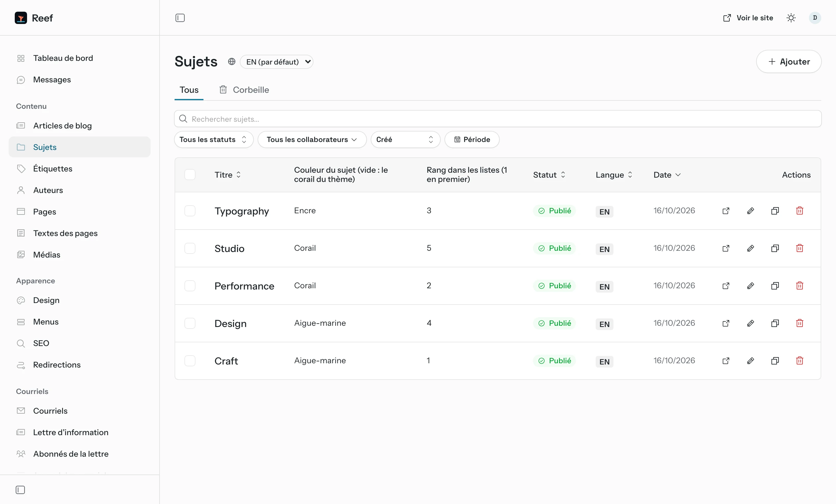Open Tous les statuts filter
Screen dimensions: 836x504
214,140
